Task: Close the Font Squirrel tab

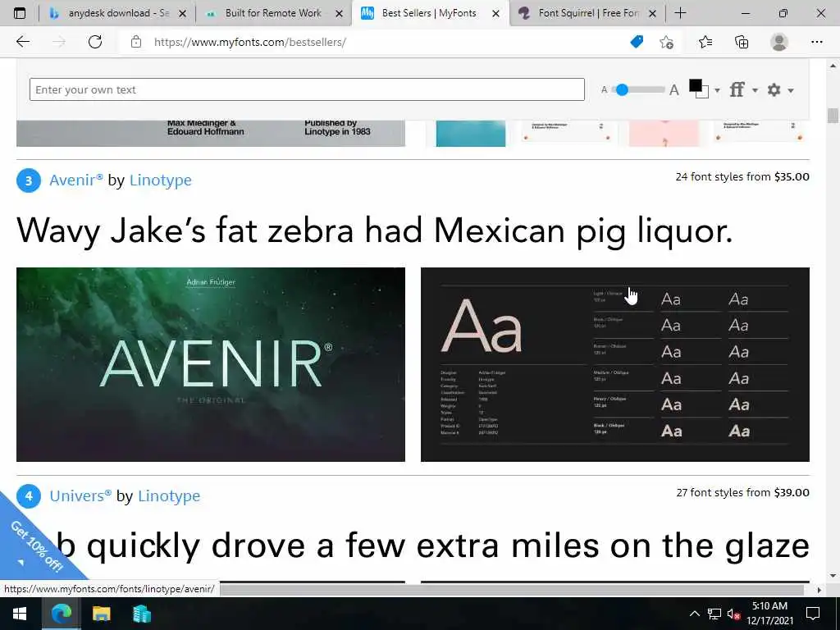Action: [x=652, y=14]
